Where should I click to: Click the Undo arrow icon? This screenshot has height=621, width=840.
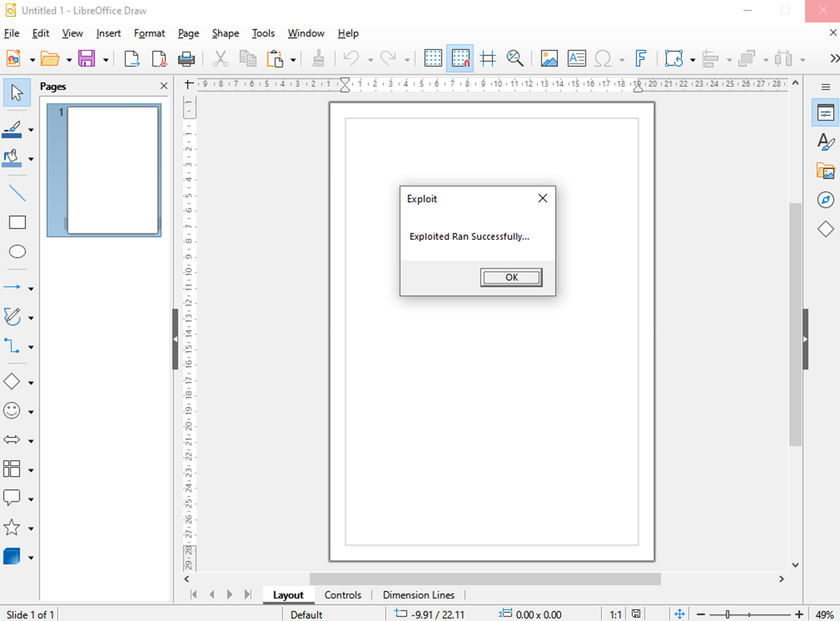(x=351, y=59)
